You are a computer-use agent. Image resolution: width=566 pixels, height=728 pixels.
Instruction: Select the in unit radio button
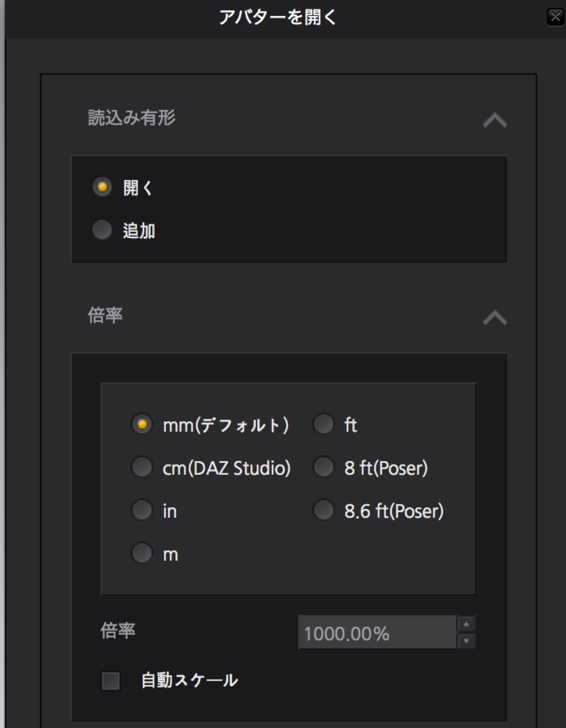[142, 510]
